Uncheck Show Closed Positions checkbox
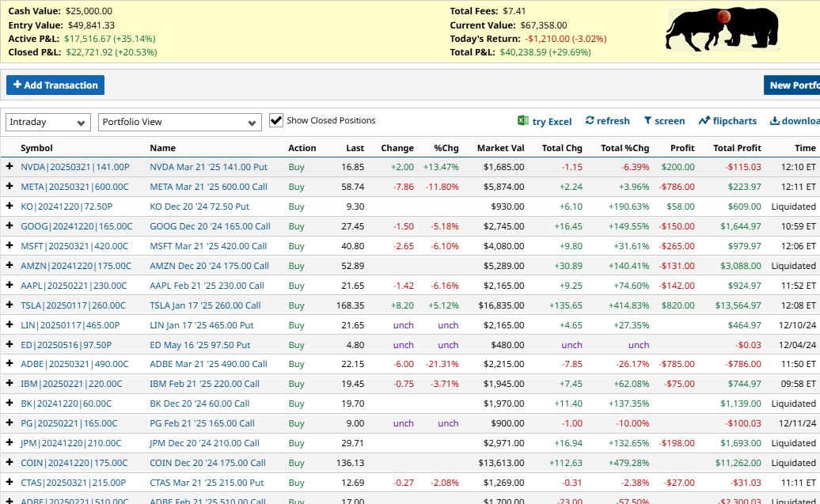This screenshot has height=504, width=820. (276, 120)
